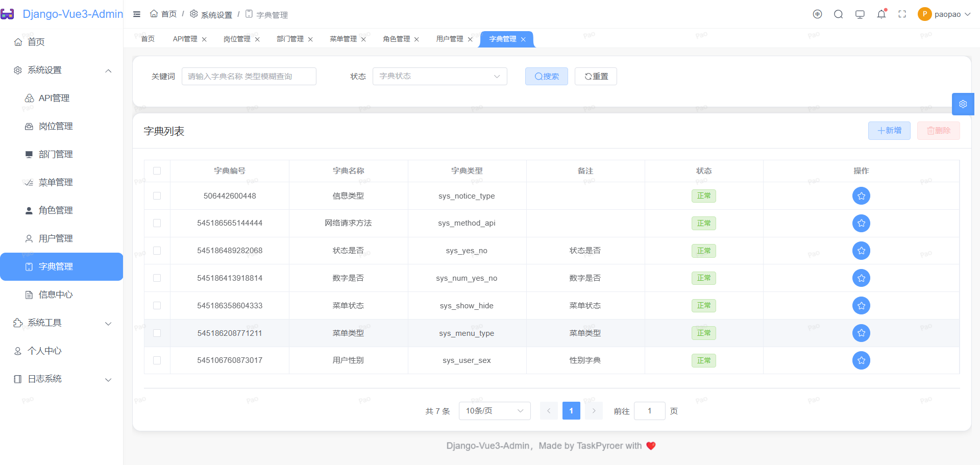The height and width of the screenshot is (465, 980).
Task: Open 用户管理 in the sidebar
Action: pos(61,238)
